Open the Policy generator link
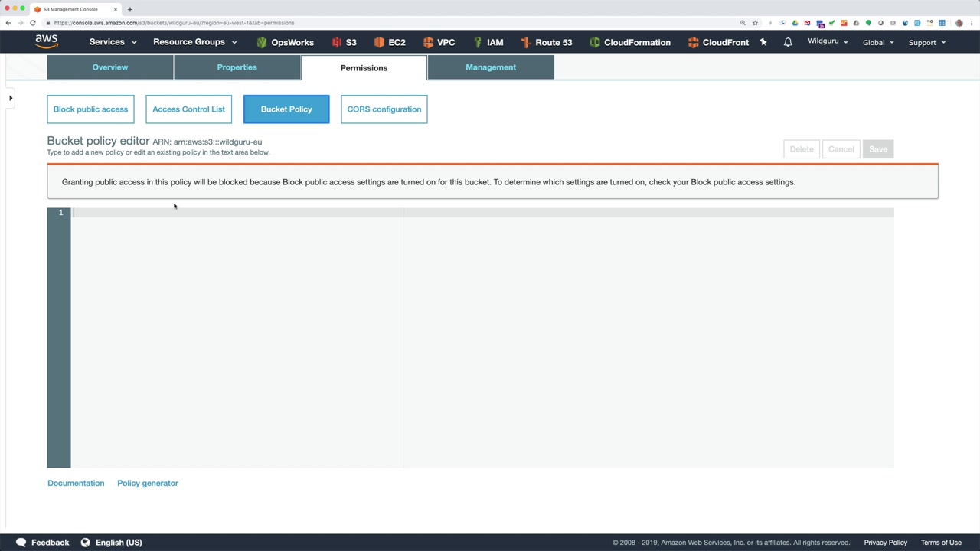Screen dimensions: 980x551 (x=148, y=484)
